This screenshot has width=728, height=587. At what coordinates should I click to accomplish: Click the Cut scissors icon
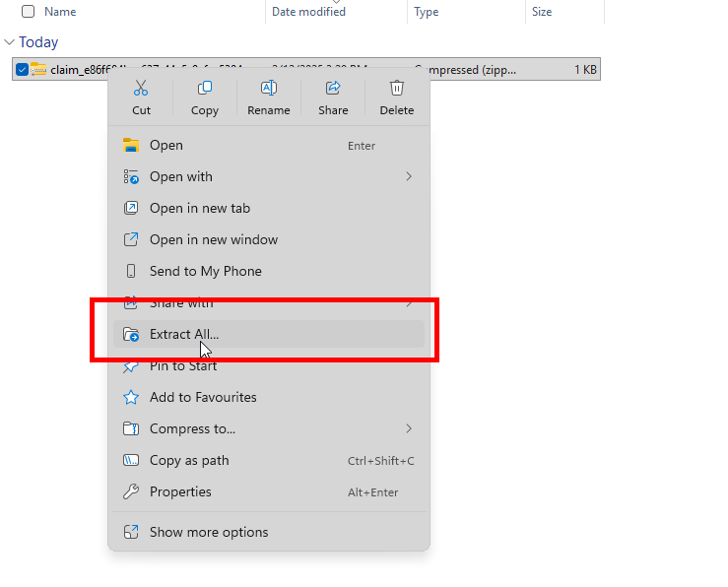pyautogui.click(x=141, y=90)
